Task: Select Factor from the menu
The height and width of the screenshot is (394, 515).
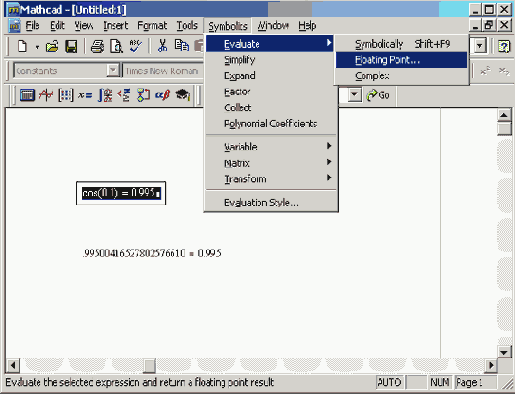Action: pos(271,92)
